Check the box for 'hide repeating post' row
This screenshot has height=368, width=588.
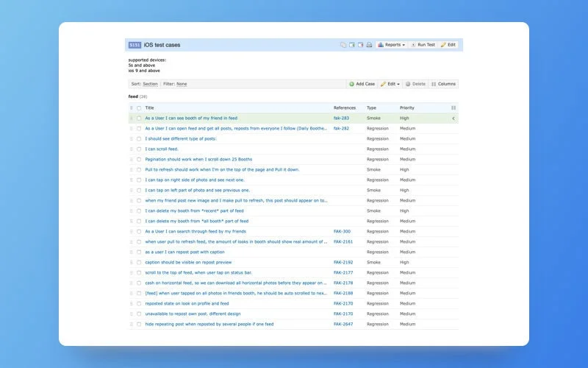(x=139, y=325)
